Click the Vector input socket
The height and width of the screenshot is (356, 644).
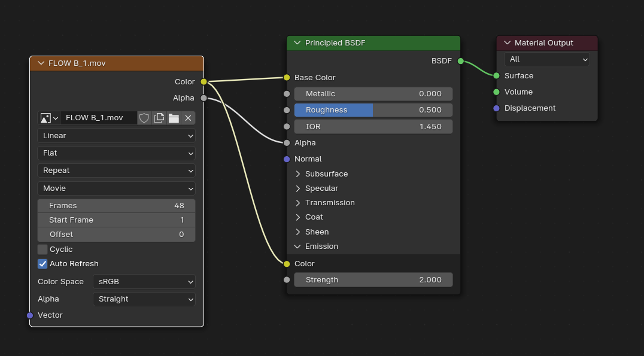click(30, 315)
